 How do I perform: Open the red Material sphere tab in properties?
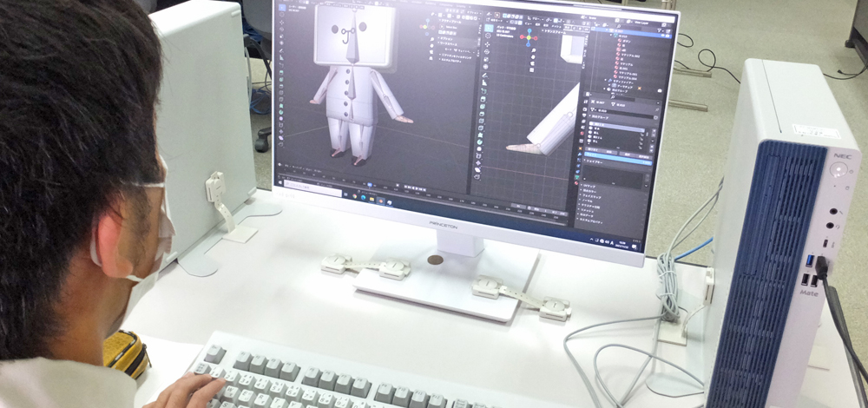point(576,182)
